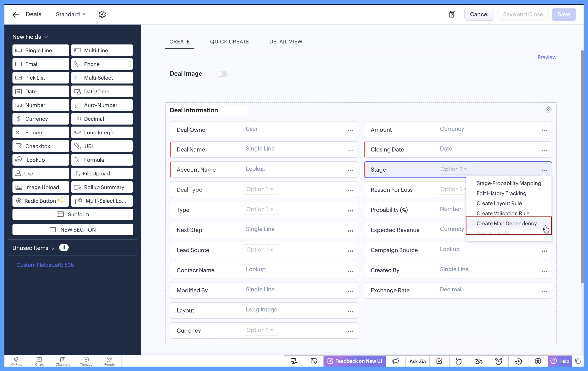Expand the Standard layout dropdown
588x371 pixels.
coord(71,14)
